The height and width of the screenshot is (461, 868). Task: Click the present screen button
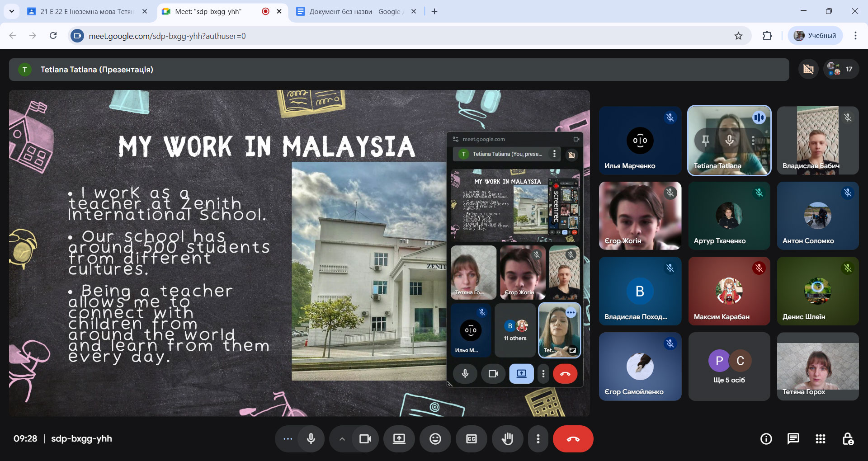[399, 439]
